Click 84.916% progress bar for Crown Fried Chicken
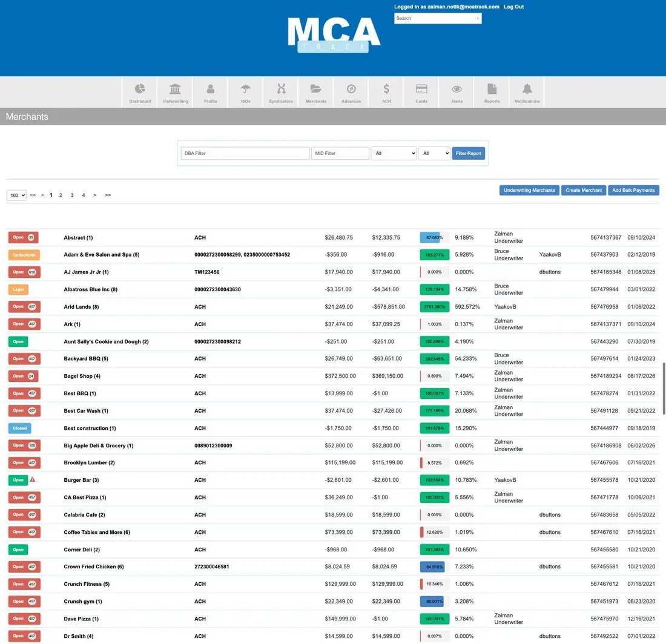666x644 pixels. coord(435,567)
